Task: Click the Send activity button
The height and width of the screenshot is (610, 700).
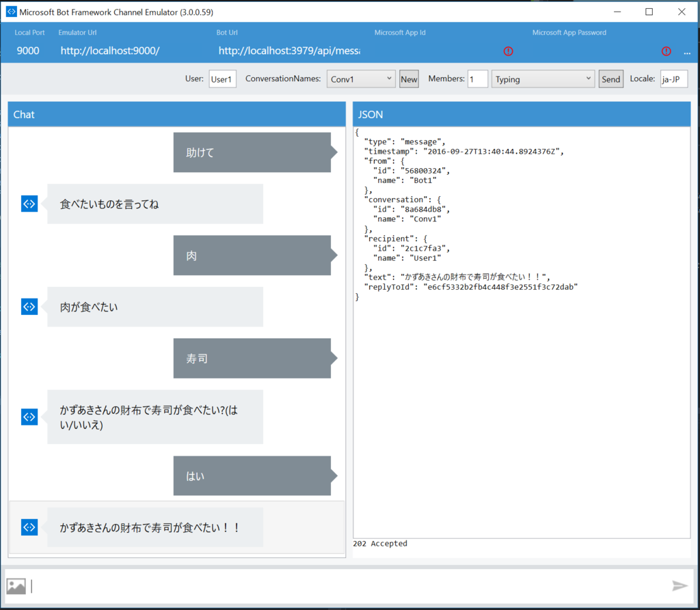Action: [x=610, y=79]
